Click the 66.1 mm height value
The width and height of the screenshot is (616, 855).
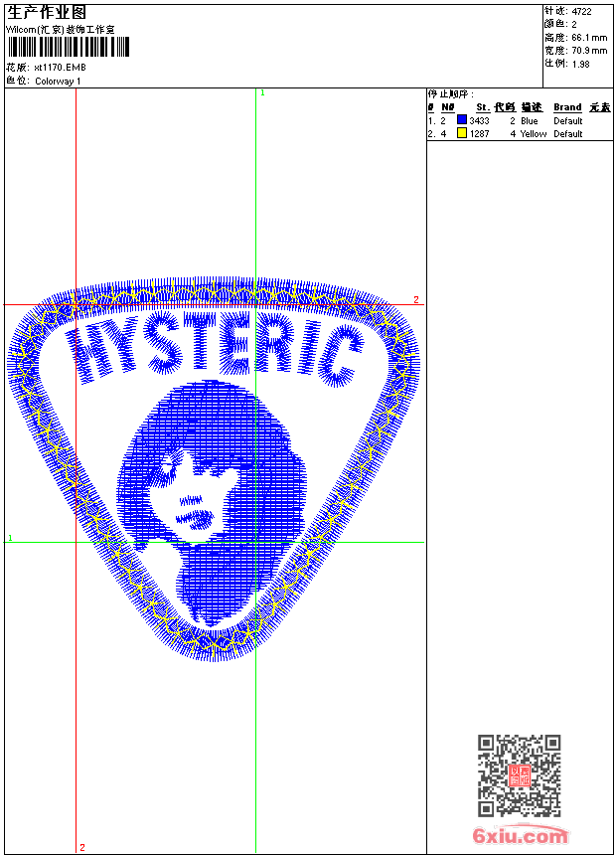click(588, 37)
